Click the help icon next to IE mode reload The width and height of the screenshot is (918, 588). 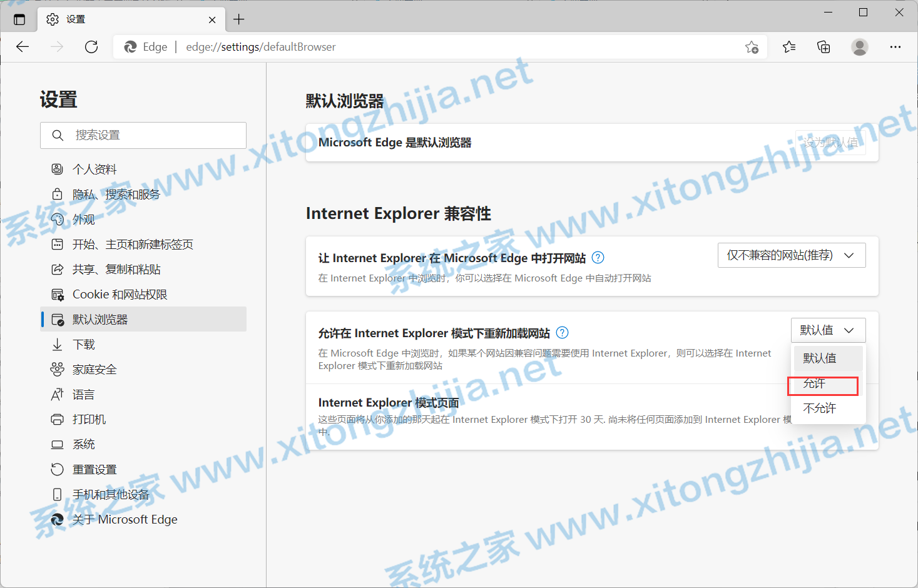(562, 333)
